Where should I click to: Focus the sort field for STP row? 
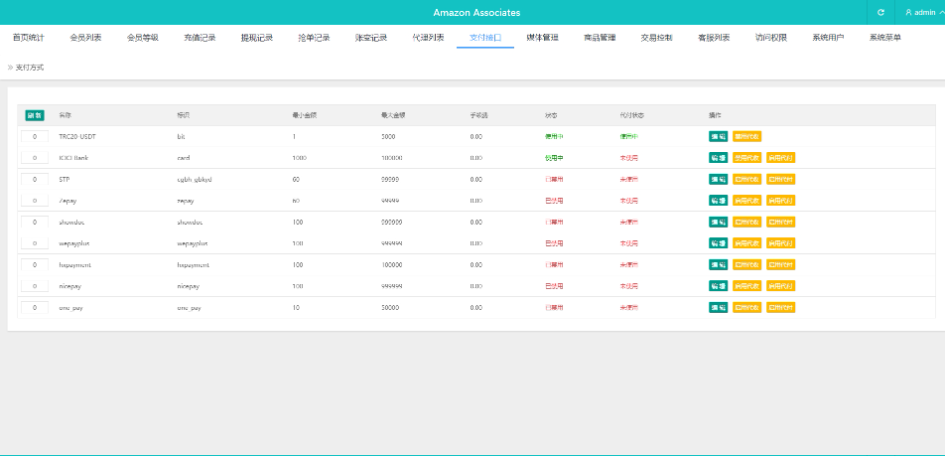(x=34, y=180)
